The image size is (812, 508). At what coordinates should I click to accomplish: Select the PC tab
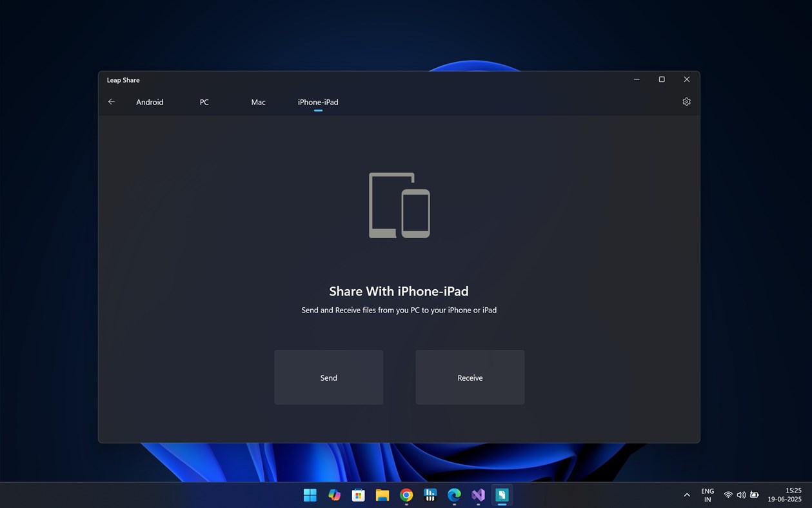click(x=204, y=102)
